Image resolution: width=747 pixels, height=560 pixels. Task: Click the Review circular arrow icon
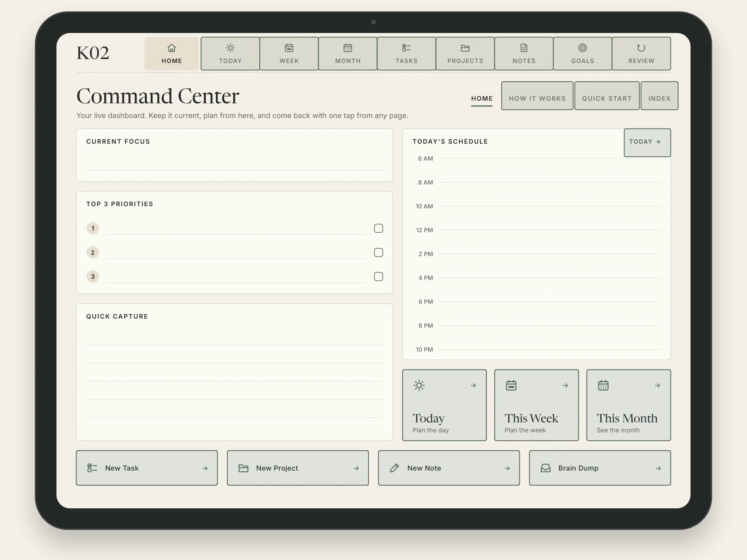pyautogui.click(x=641, y=48)
